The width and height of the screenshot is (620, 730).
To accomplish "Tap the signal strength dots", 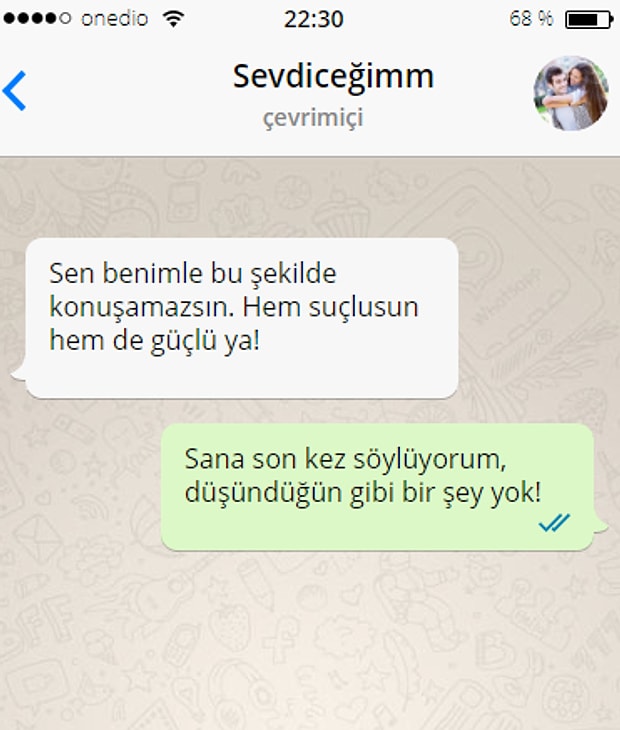I will coord(37,19).
